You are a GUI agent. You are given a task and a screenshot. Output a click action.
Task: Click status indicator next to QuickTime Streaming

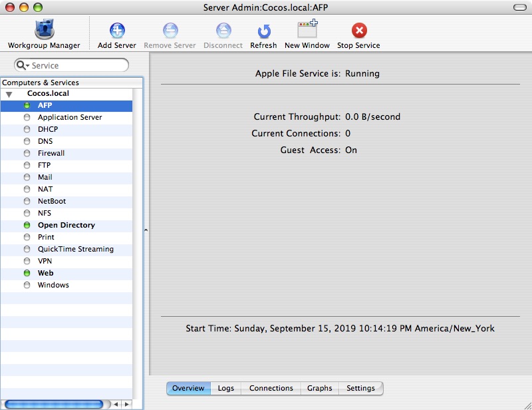[x=27, y=249]
